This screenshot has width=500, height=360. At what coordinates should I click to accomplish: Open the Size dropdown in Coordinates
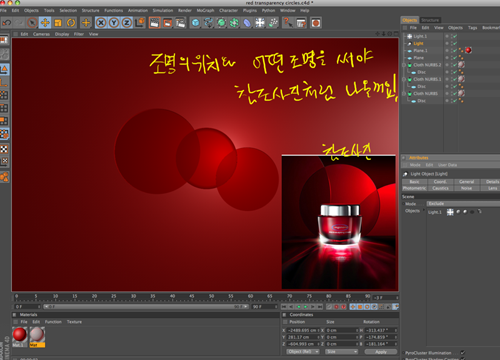coord(341,352)
